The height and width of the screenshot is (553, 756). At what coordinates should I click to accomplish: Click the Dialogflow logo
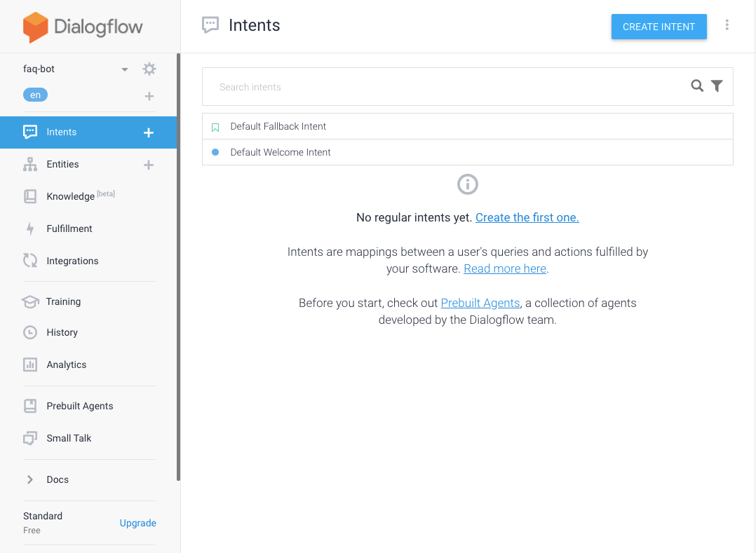(x=83, y=27)
